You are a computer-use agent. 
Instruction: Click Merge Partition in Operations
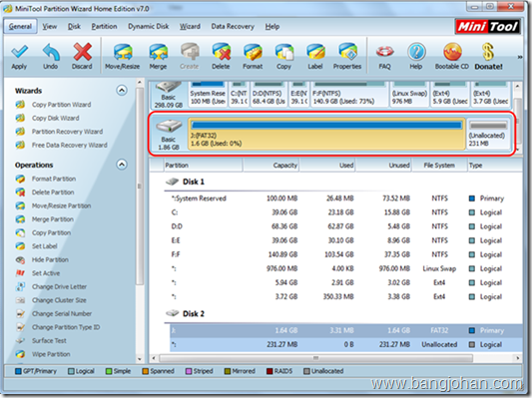click(x=53, y=219)
